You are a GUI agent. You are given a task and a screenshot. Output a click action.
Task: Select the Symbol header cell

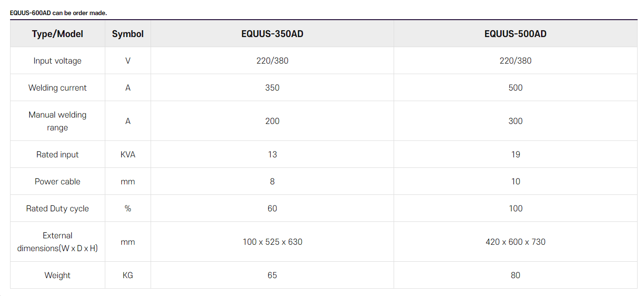click(128, 34)
